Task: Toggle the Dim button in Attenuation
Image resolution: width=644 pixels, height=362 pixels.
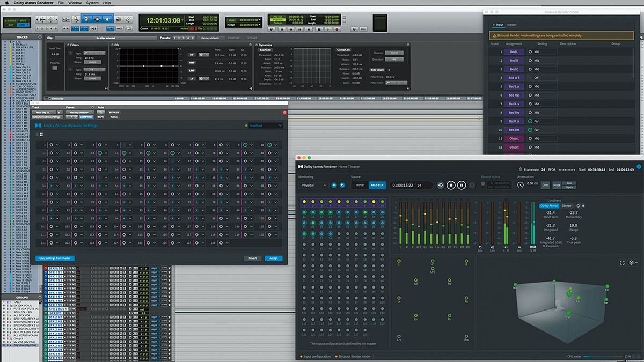Action: pos(545,185)
